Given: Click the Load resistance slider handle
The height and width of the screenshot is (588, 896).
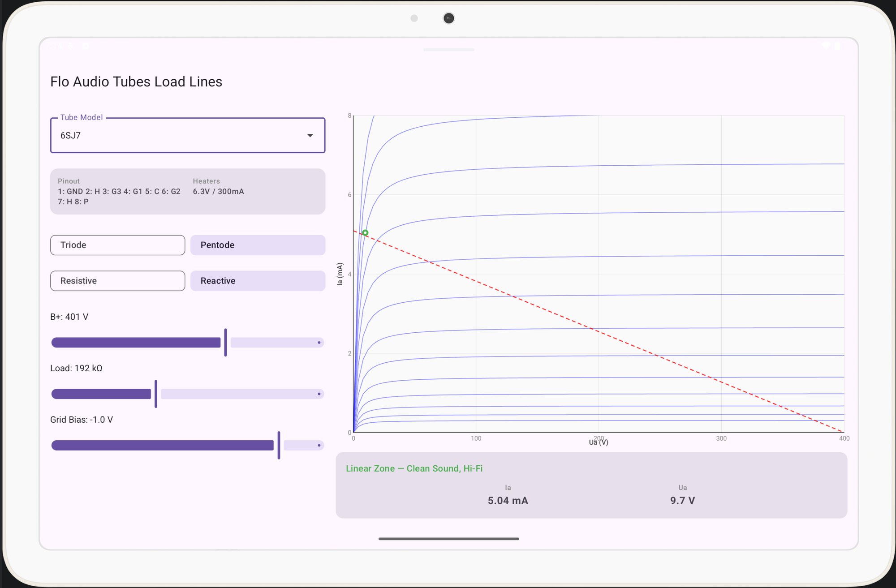Looking at the screenshot, I should [156, 394].
